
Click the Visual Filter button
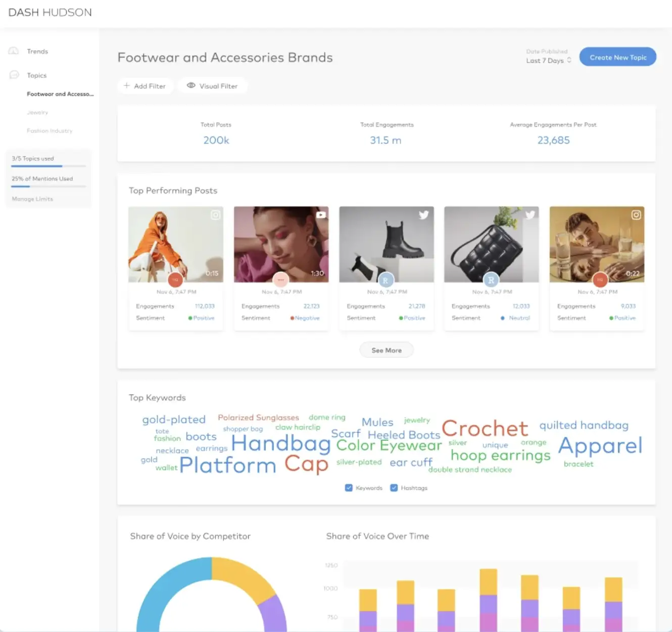point(213,86)
